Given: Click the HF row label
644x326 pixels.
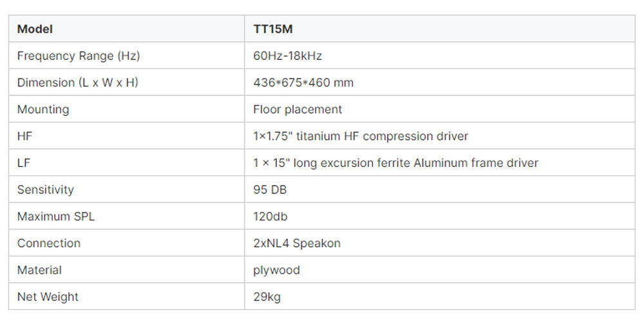Looking at the screenshot, I should point(24,136).
